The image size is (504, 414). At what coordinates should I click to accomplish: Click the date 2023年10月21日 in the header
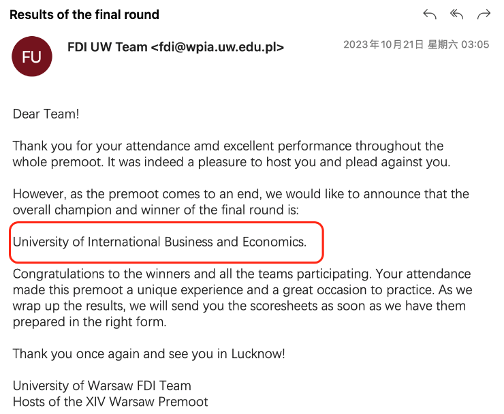click(383, 44)
